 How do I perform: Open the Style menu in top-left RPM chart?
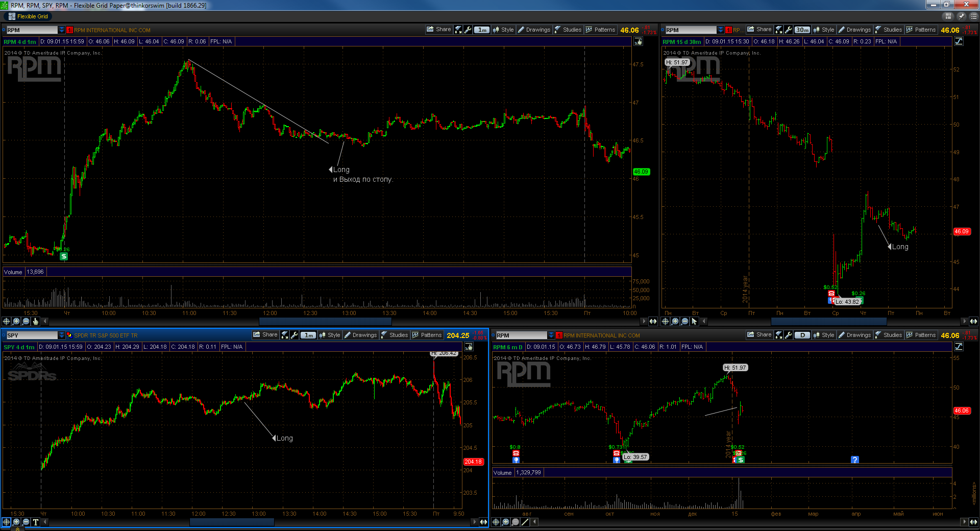[503, 30]
